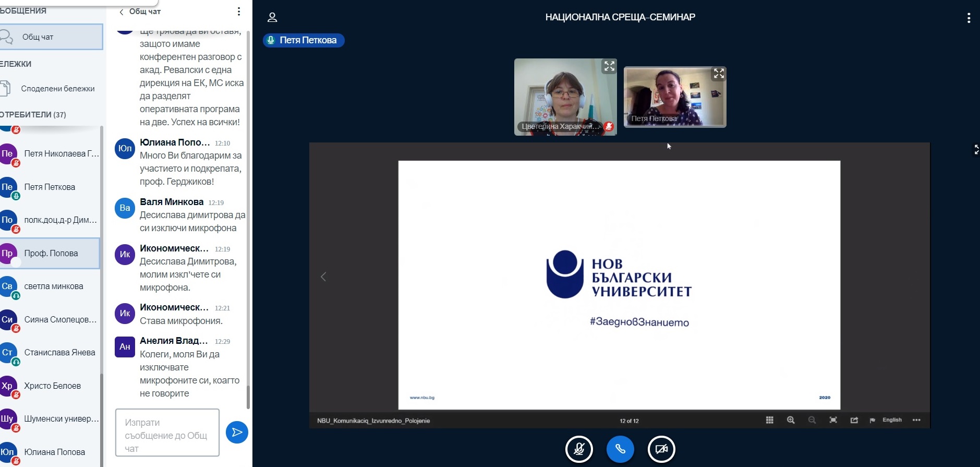Click the chat scrollbar

click(x=248, y=397)
